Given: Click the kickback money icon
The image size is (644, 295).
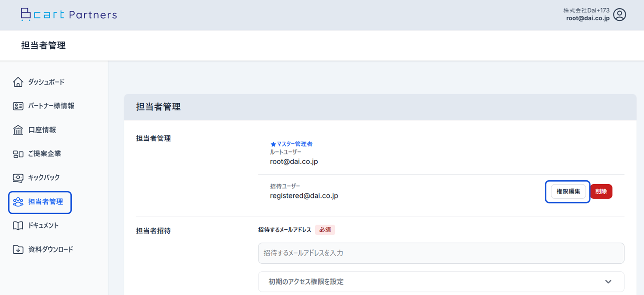Looking at the screenshot, I should [x=18, y=178].
